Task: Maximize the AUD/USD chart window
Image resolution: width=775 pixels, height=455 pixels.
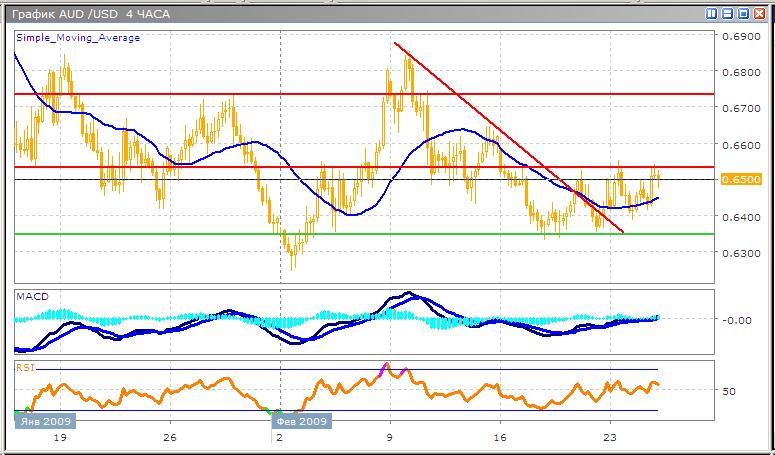Action: 742,13
